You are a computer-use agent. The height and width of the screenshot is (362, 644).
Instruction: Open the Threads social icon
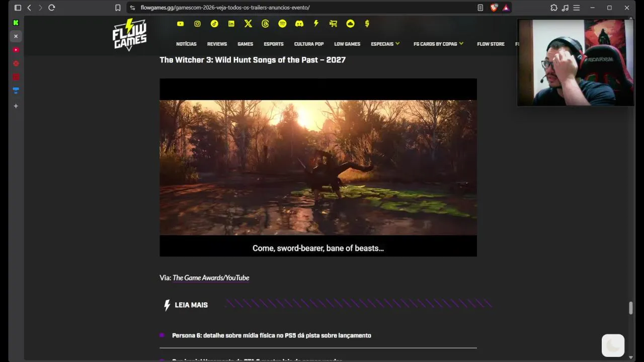click(265, 24)
